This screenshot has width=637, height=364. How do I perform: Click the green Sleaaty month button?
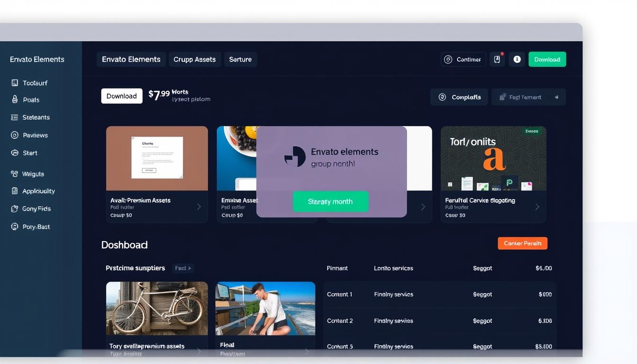[330, 201]
